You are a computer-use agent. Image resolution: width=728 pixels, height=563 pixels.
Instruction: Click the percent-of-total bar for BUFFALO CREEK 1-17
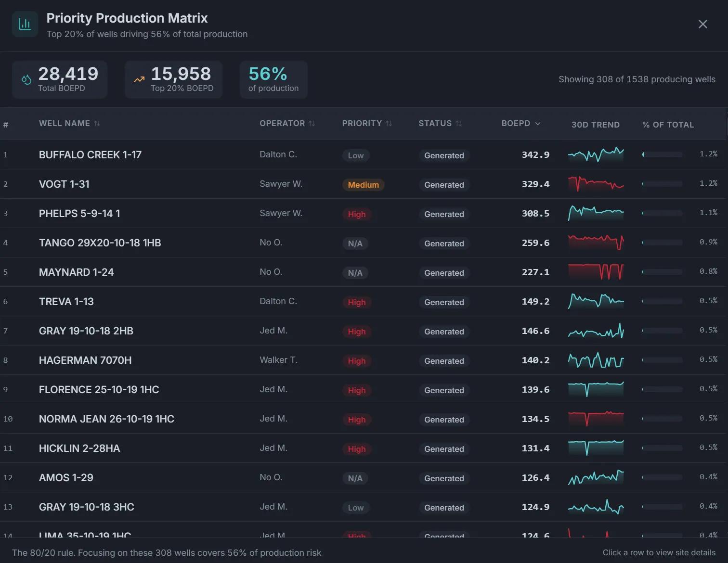point(663,154)
